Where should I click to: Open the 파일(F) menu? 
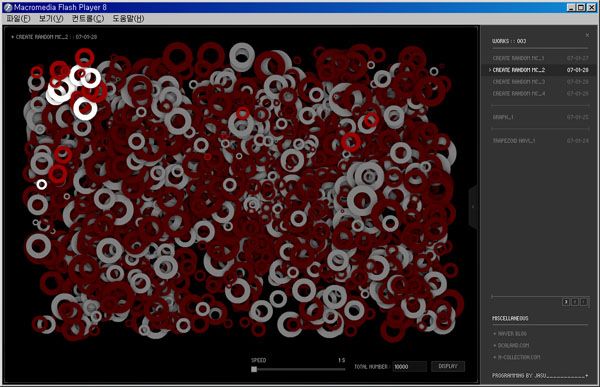(18, 18)
